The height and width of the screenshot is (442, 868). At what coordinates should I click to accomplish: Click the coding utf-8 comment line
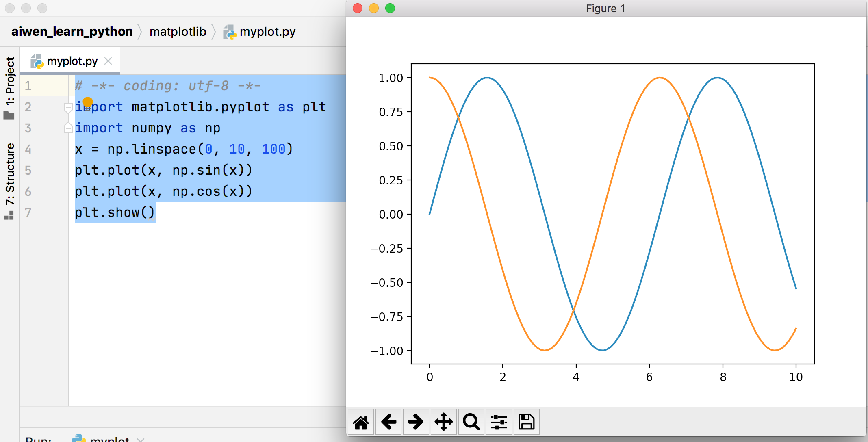(x=168, y=86)
